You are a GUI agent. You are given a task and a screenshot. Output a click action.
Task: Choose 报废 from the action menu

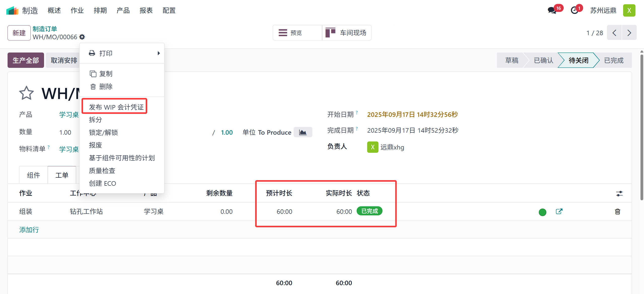[x=95, y=145]
